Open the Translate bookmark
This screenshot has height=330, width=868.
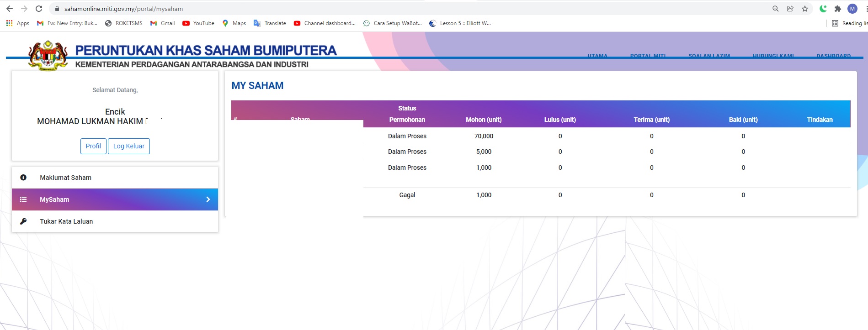pyautogui.click(x=270, y=23)
